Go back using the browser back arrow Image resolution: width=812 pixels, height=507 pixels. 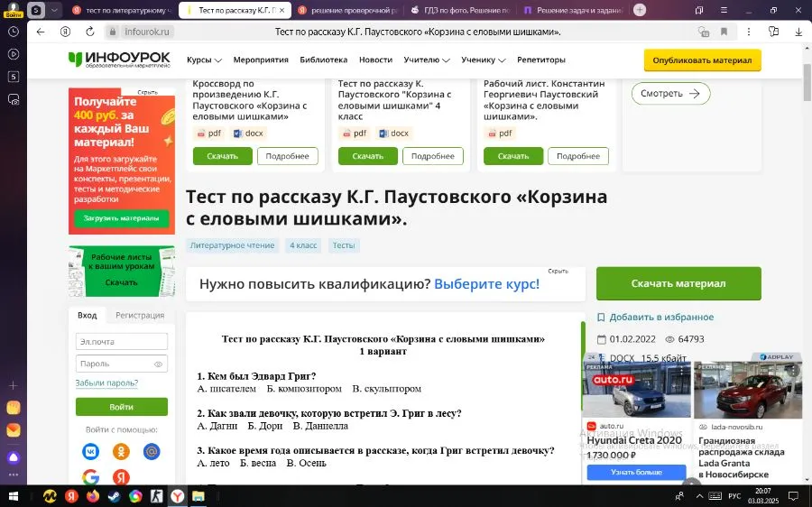[x=41, y=32]
